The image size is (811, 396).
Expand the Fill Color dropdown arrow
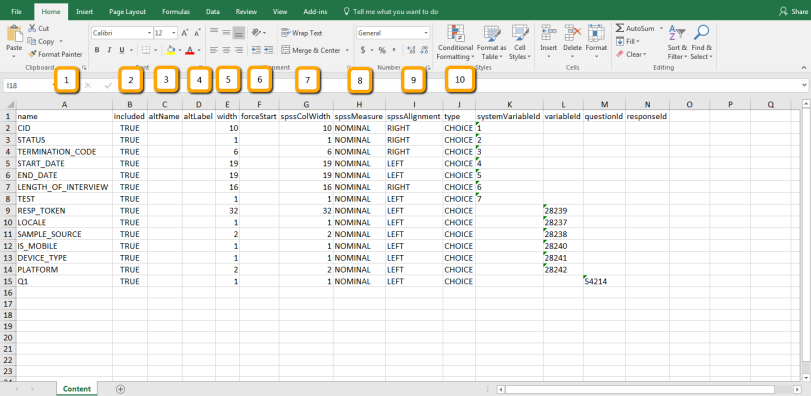(x=179, y=50)
